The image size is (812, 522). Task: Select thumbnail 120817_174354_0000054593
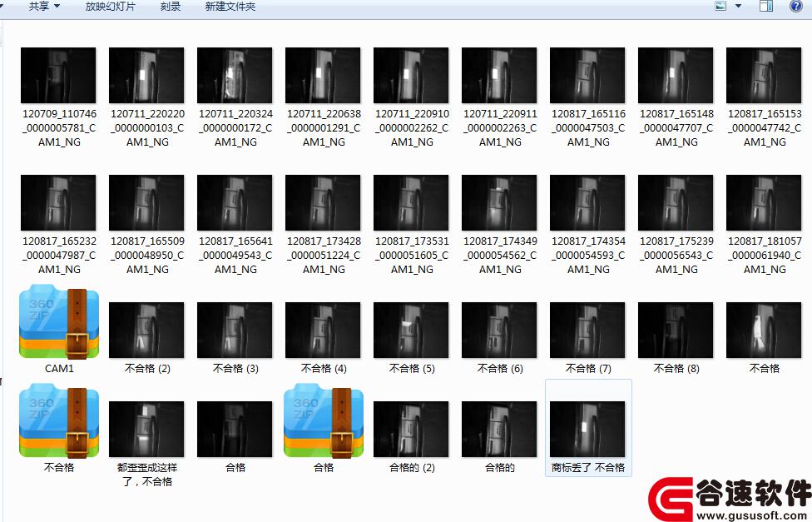[587, 202]
